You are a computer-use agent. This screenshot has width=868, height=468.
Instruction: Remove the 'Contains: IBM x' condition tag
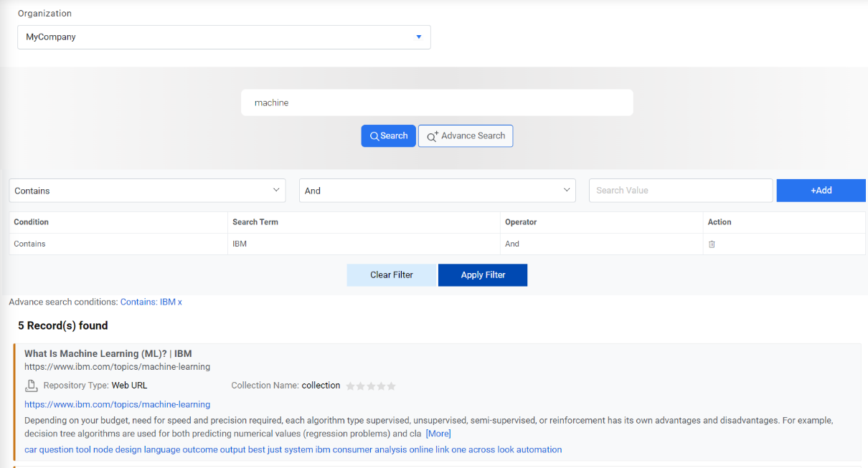(179, 302)
